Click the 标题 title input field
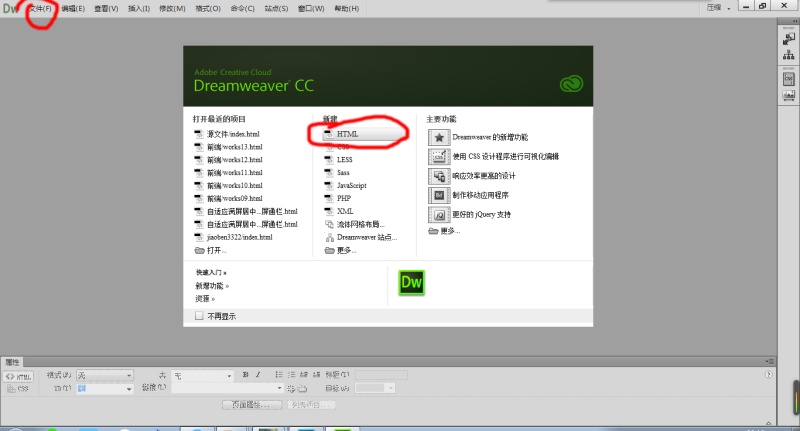Screen dimensions: 800x431 (381, 375)
